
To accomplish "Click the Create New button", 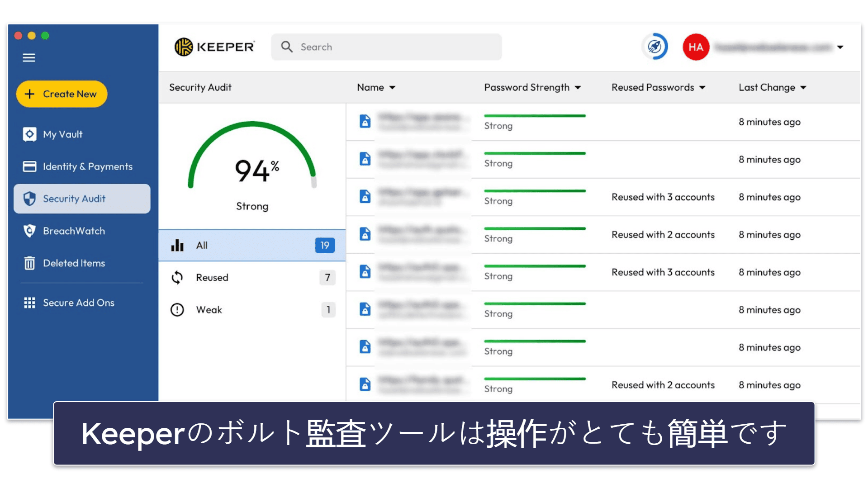I will 62,94.
